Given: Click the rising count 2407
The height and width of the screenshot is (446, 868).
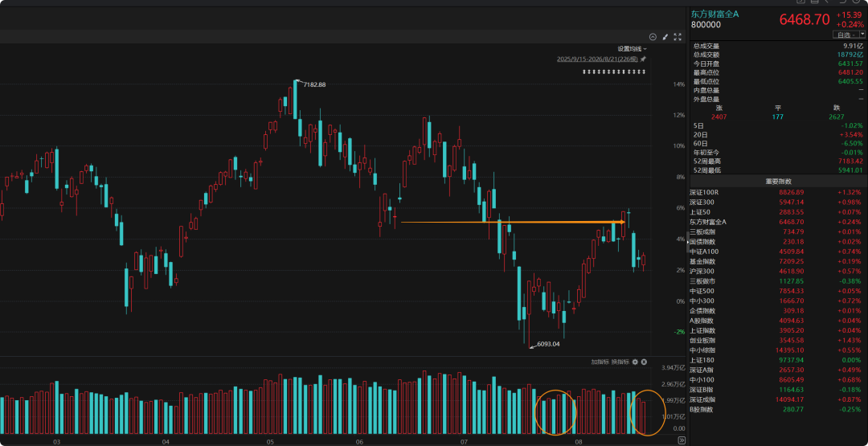Looking at the screenshot, I should pos(719,117).
